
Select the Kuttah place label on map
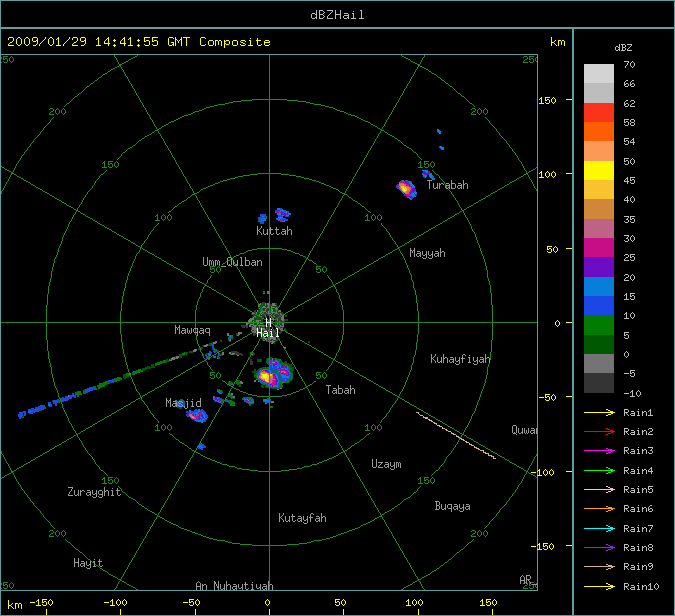point(274,231)
